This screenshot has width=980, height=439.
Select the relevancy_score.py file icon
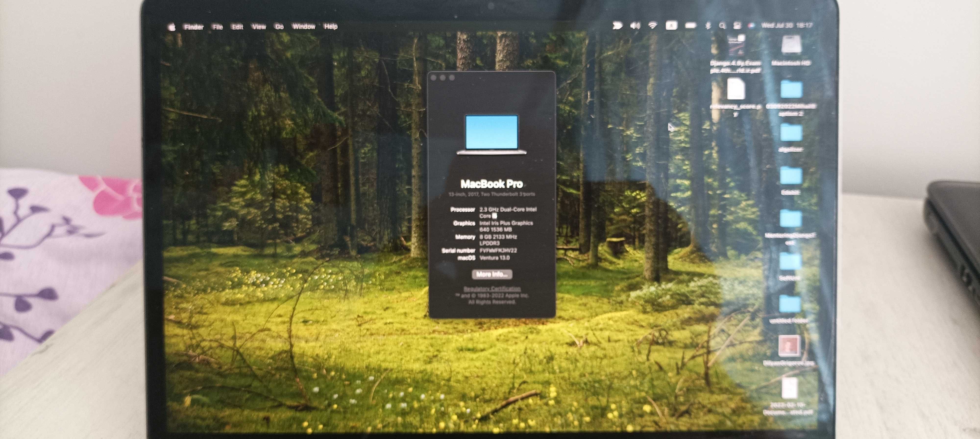[x=736, y=89]
